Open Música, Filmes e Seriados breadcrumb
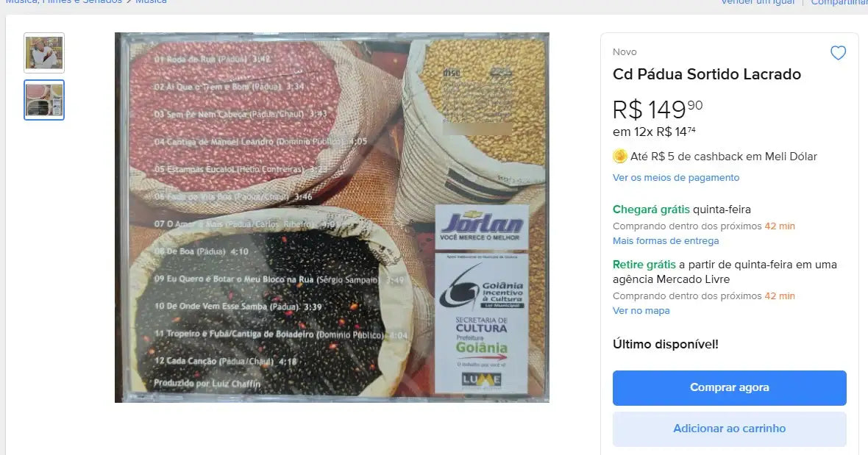 coord(64,2)
